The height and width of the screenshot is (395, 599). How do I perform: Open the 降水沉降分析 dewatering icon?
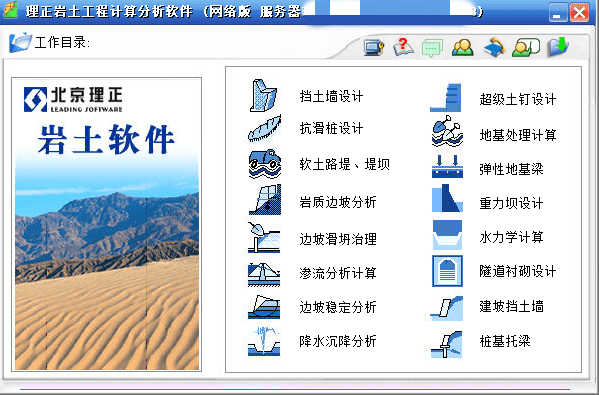[264, 342]
